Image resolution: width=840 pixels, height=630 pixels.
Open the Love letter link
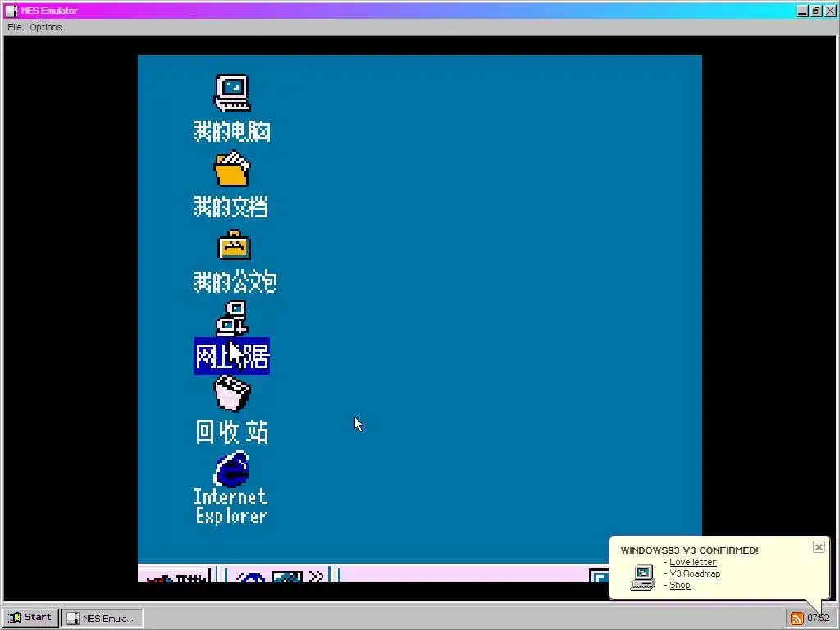point(692,562)
